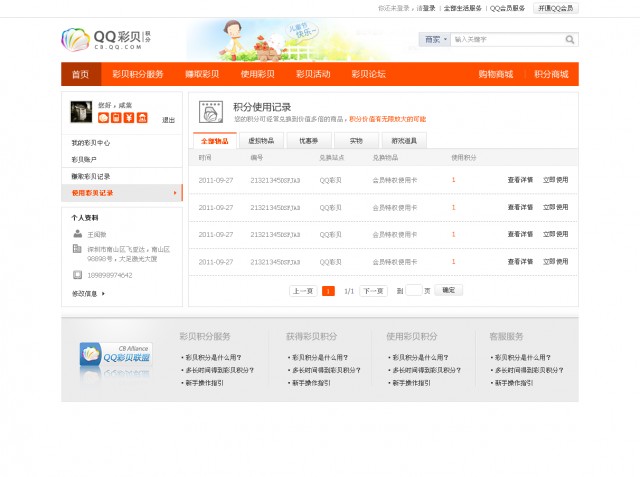The height and width of the screenshot is (477, 640).
Task: Click the 登录 link in top bar
Action: point(429,8)
